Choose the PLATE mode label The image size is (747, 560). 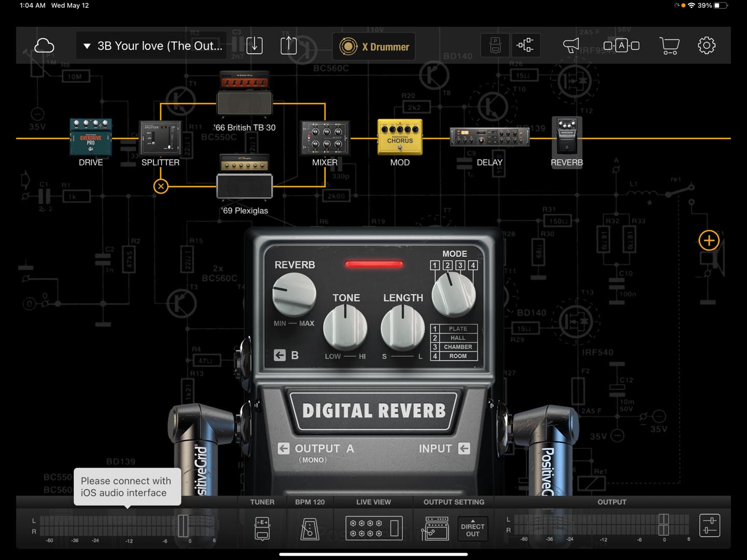[x=458, y=329]
